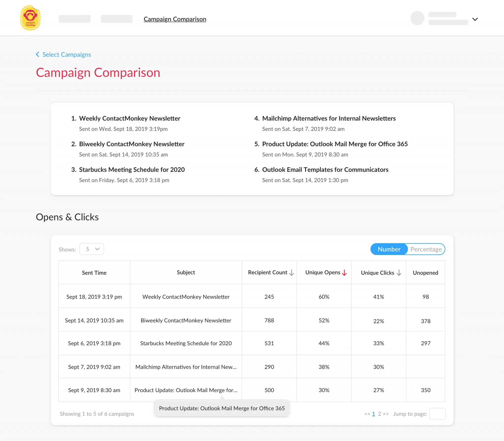Select page 1 in pagination
The image size is (504, 441).
coord(373,414)
